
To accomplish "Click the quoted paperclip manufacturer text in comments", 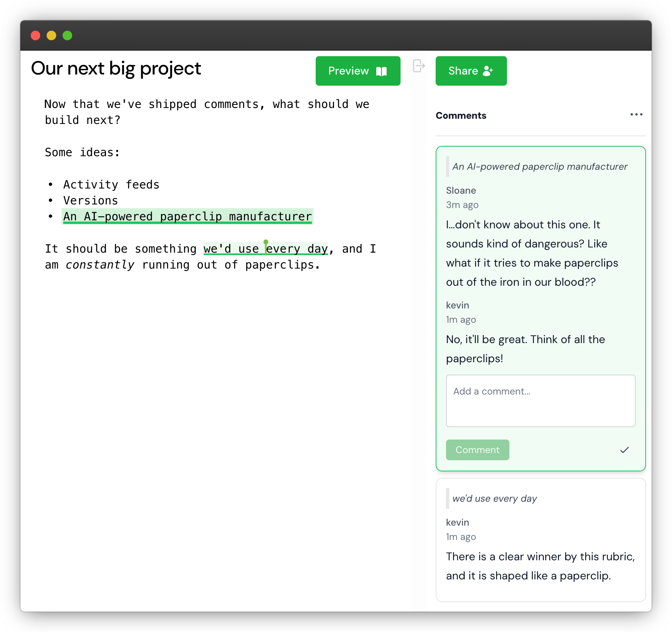I will (x=540, y=167).
